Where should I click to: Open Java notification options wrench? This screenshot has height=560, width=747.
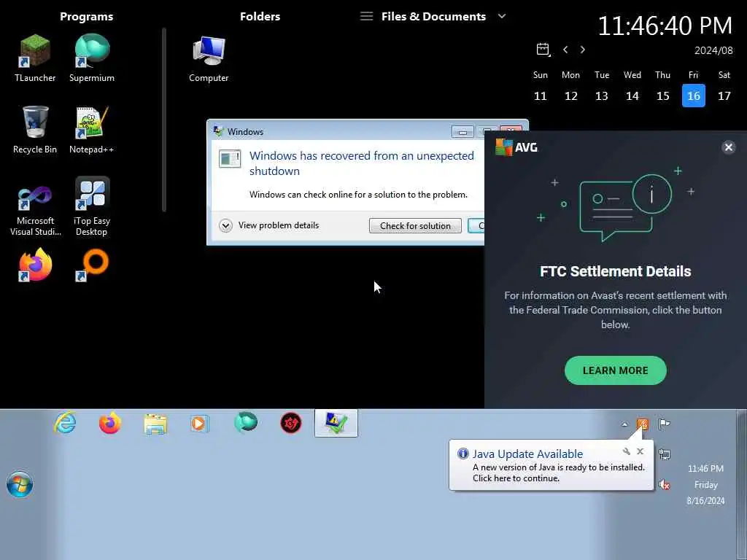(x=627, y=451)
